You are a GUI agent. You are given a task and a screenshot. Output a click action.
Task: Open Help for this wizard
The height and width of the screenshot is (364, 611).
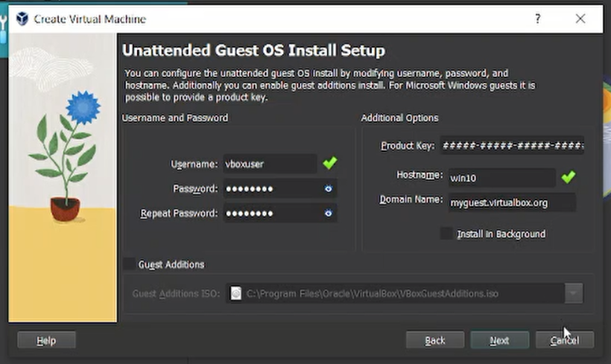click(x=46, y=340)
